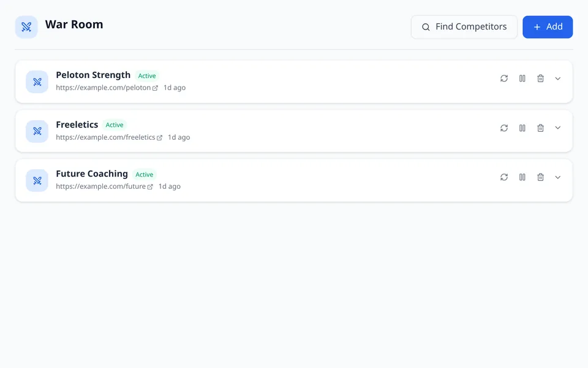Click the Active badge on Future Coaching
Viewport: 588px width, 368px height.
145,175
